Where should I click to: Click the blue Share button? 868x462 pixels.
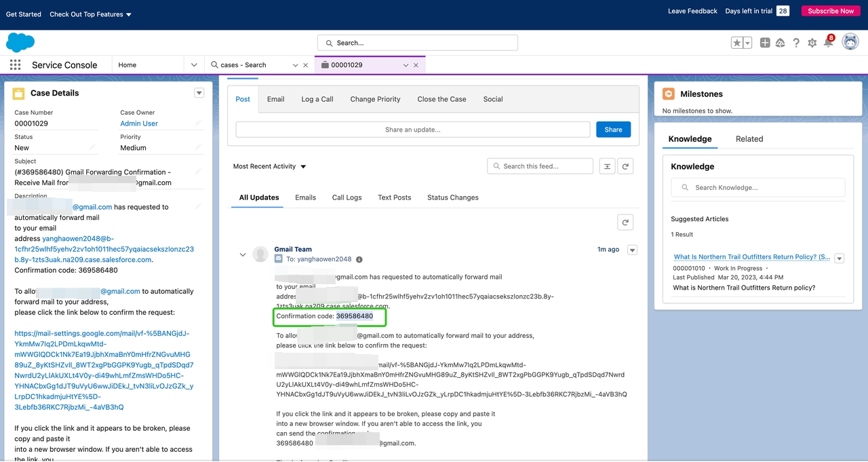point(613,130)
